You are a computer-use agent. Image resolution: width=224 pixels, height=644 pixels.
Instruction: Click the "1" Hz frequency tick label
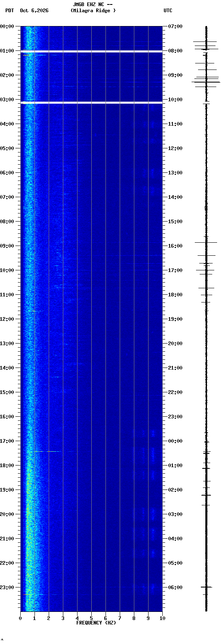tap(34, 618)
